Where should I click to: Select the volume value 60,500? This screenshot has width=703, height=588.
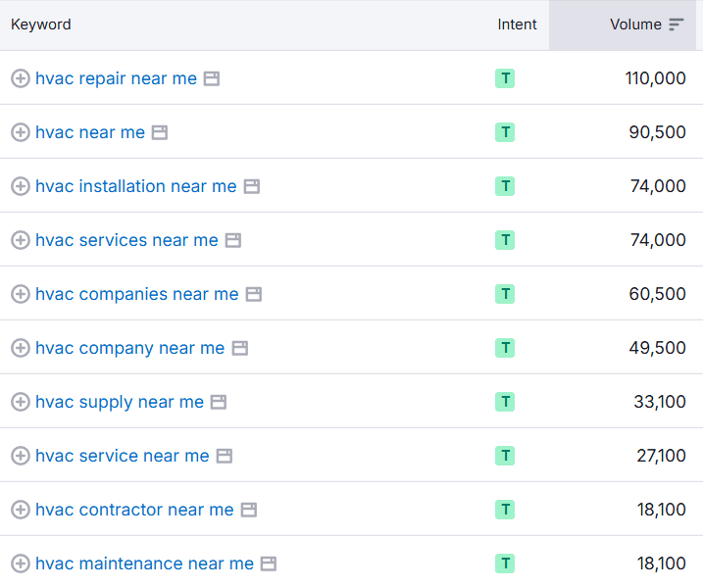tap(657, 294)
